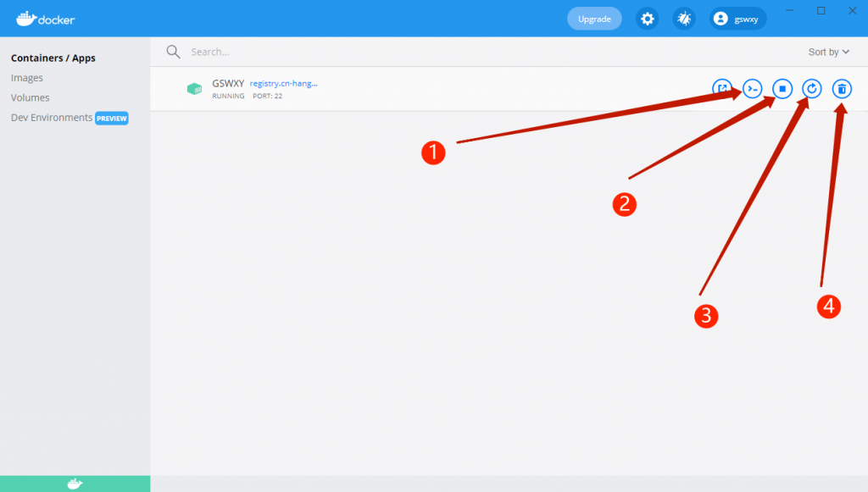The image size is (868, 492).
Task: Click the Upgrade button
Action: point(594,19)
